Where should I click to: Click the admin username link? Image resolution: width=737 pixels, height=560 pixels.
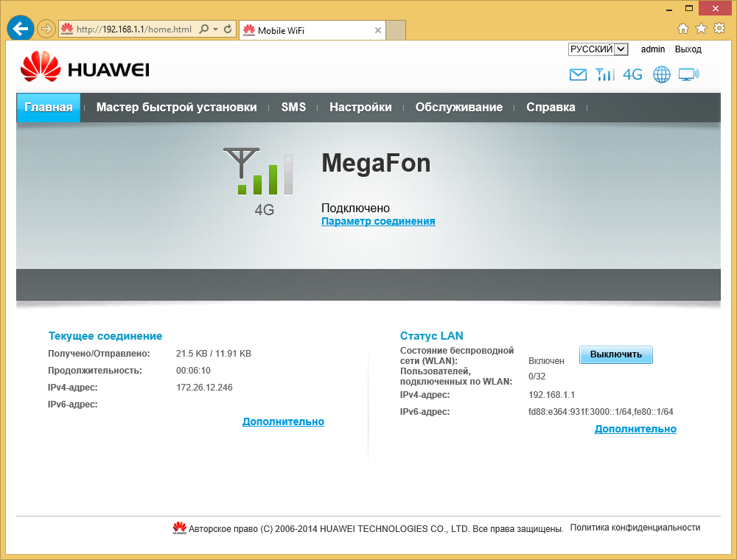[x=653, y=49]
